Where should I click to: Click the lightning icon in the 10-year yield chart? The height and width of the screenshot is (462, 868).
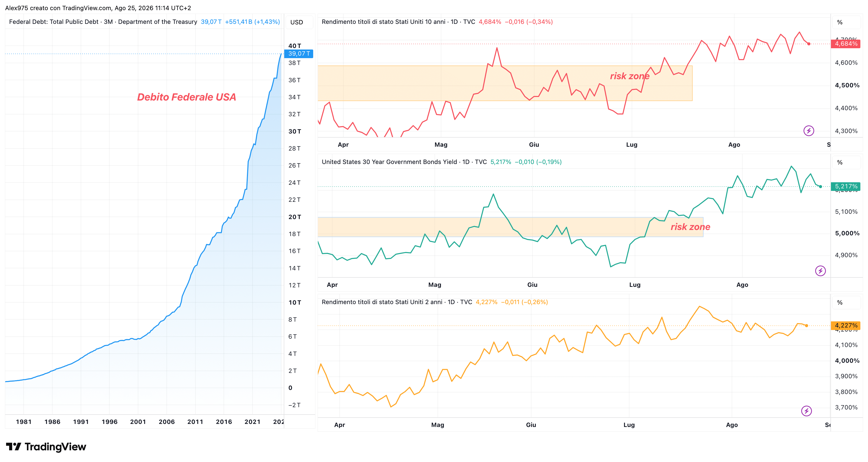tap(809, 131)
